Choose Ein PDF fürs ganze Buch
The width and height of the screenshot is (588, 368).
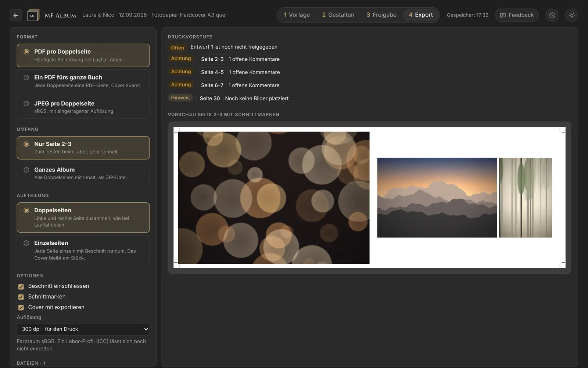[x=83, y=81]
